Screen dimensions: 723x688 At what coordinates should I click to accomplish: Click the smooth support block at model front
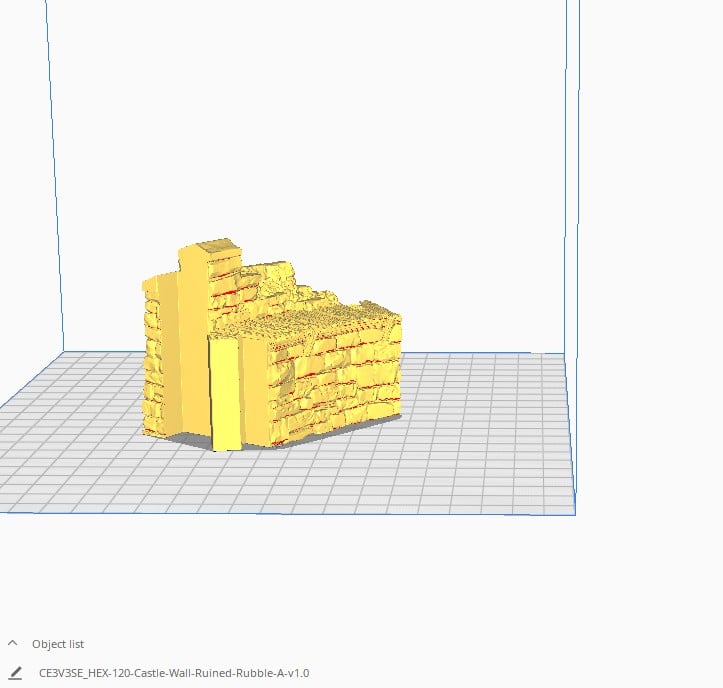(x=225, y=393)
